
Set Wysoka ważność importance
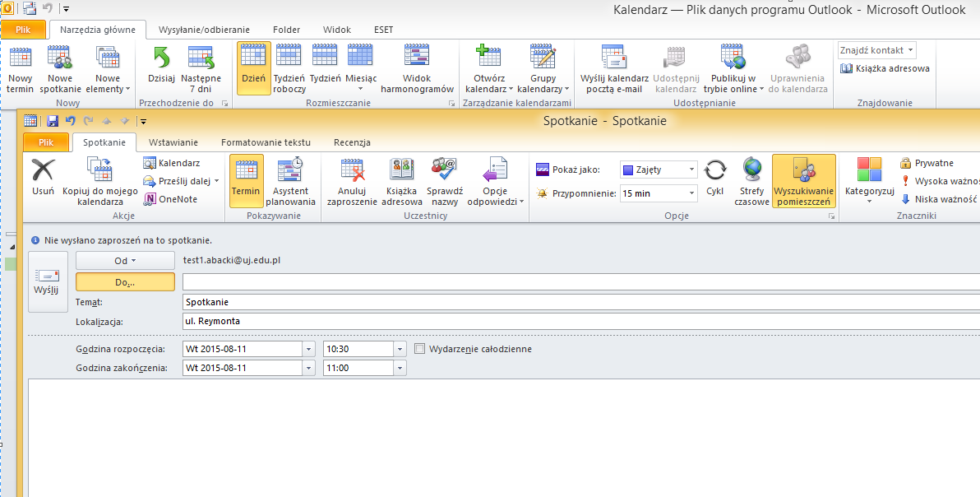[x=940, y=181]
